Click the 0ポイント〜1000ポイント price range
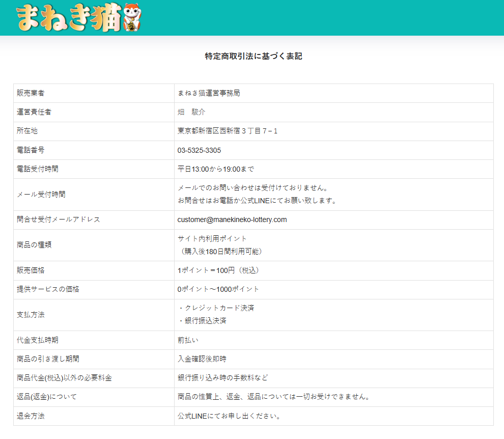 coord(218,289)
